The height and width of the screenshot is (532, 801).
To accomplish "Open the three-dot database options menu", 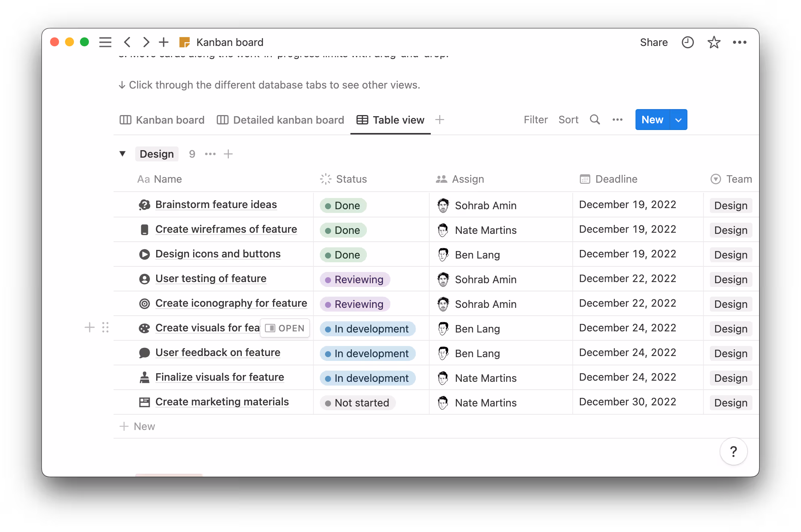I will click(617, 120).
